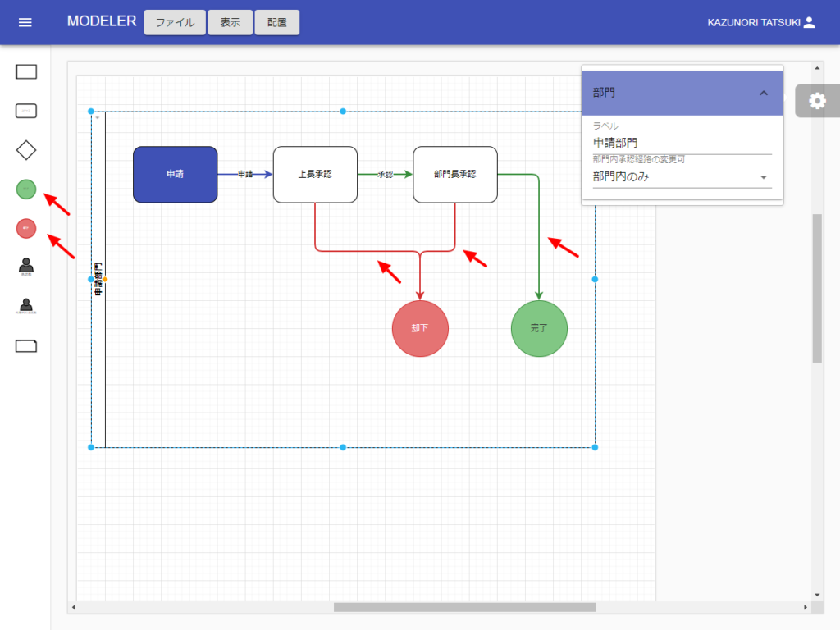The image size is (840, 630).
Task: Click the scroll right arrow
Action: click(x=806, y=607)
